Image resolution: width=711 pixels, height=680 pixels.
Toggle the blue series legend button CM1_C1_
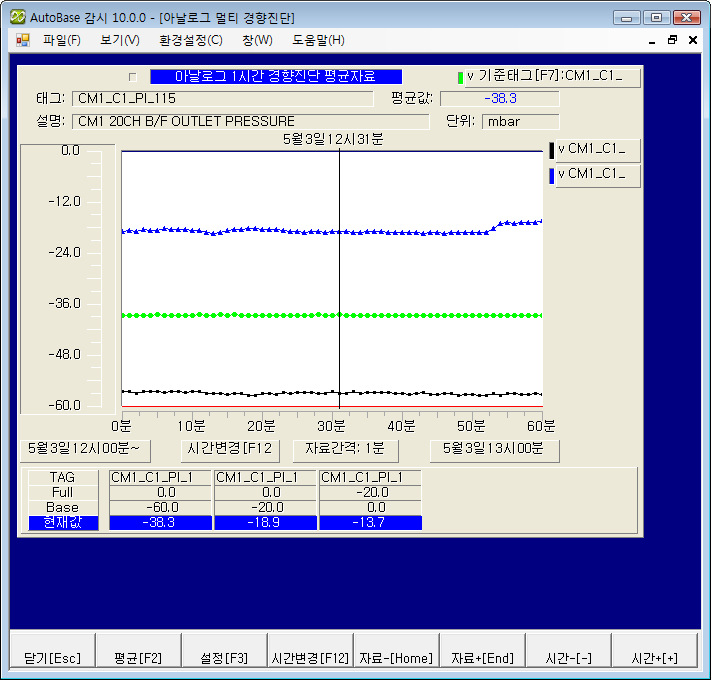coord(598,175)
